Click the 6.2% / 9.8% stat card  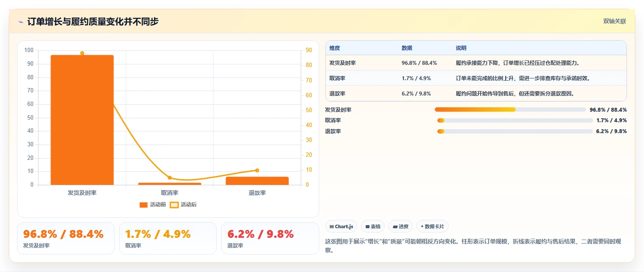point(270,238)
